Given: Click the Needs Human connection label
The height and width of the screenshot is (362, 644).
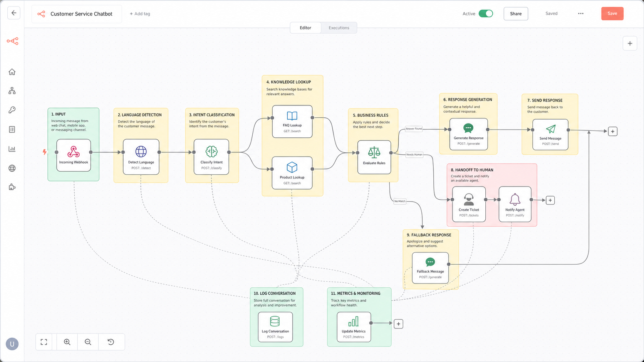Looking at the screenshot, I should pos(414,155).
